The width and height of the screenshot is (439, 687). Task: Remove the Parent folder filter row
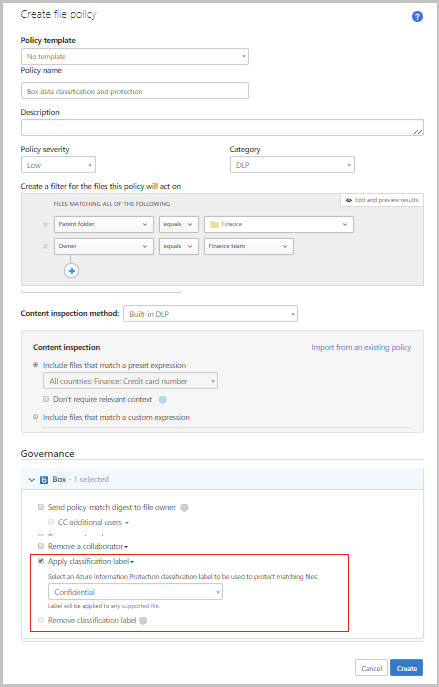pyautogui.click(x=45, y=224)
